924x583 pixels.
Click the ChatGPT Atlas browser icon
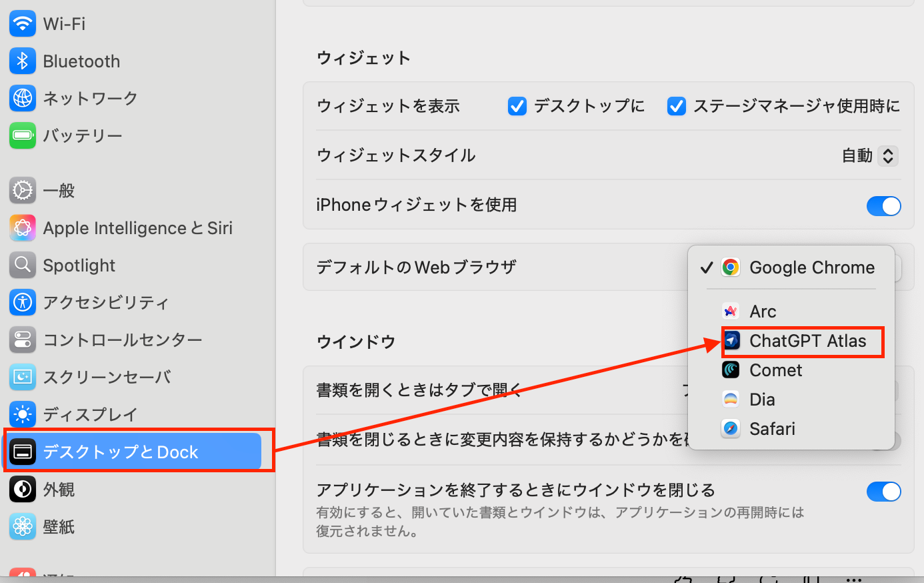click(x=731, y=341)
